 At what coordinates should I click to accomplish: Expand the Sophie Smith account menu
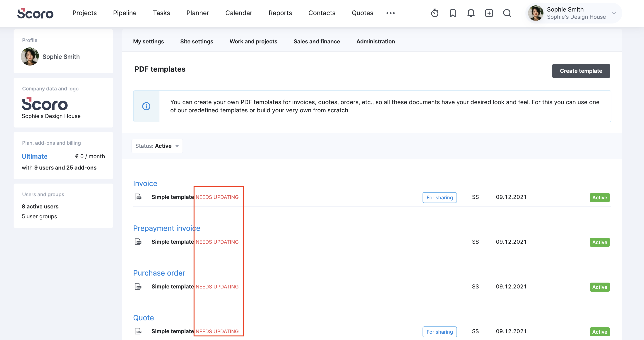[614, 13]
